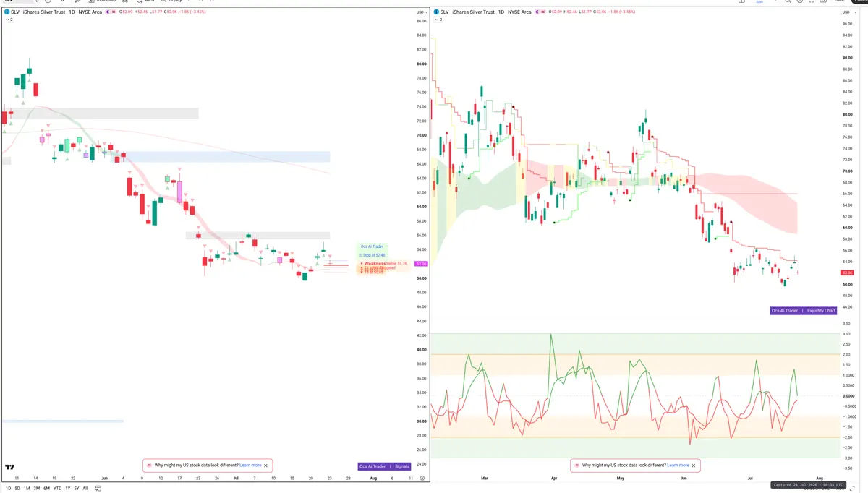Click the -3.50 oscillator axis value
Image resolution: width=868 pixels, height=493 pixels.
click(x=848, y=468)
